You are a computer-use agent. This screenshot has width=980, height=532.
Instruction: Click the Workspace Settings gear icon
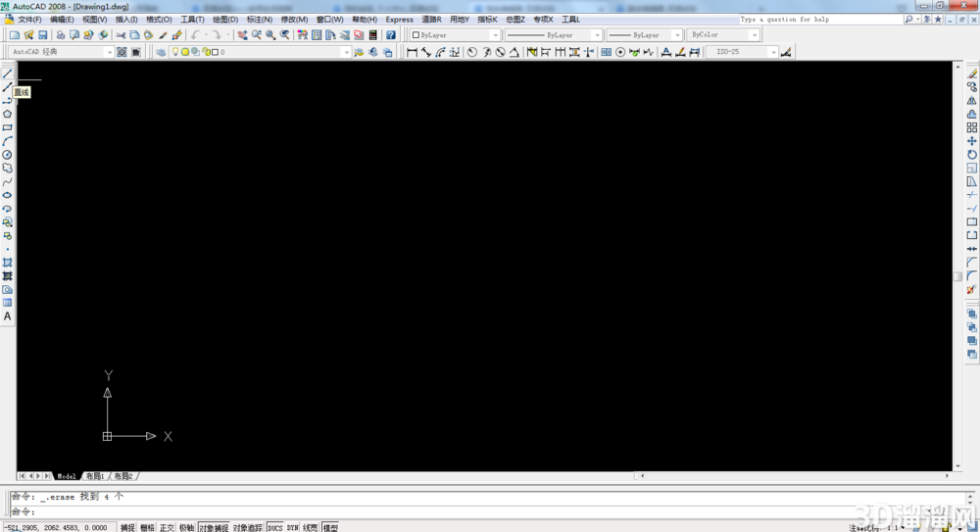[x=122, y=52]
